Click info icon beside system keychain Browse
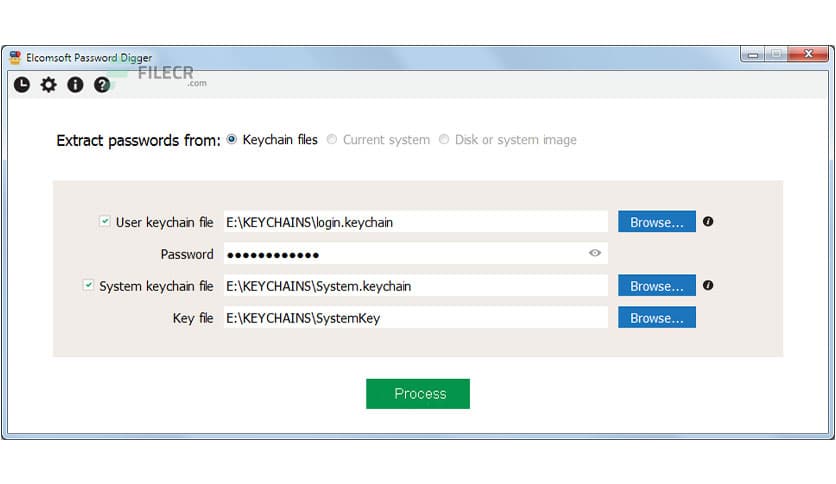836x484 pixels. (708, 285)
